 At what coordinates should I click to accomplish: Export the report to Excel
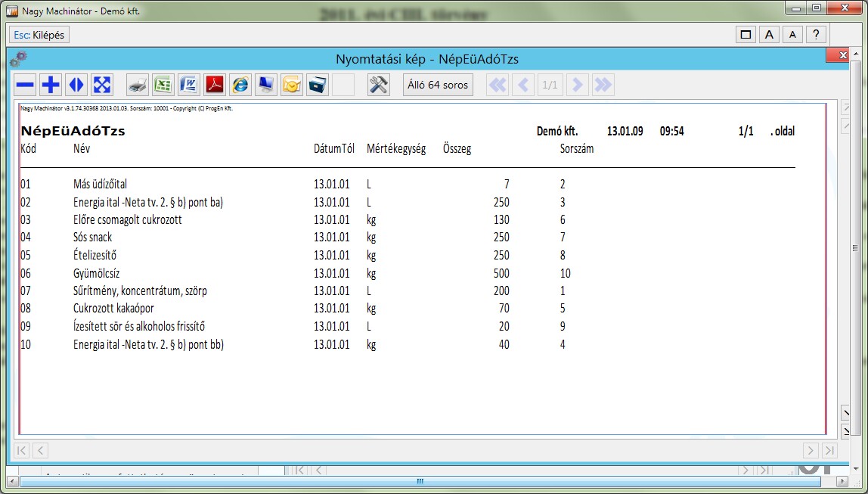[163, 85]
